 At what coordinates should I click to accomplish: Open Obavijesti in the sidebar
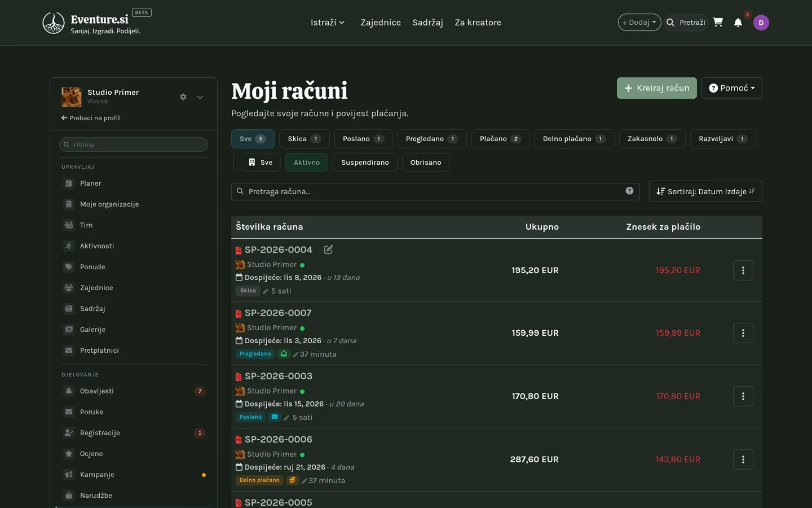pos(134,391)
